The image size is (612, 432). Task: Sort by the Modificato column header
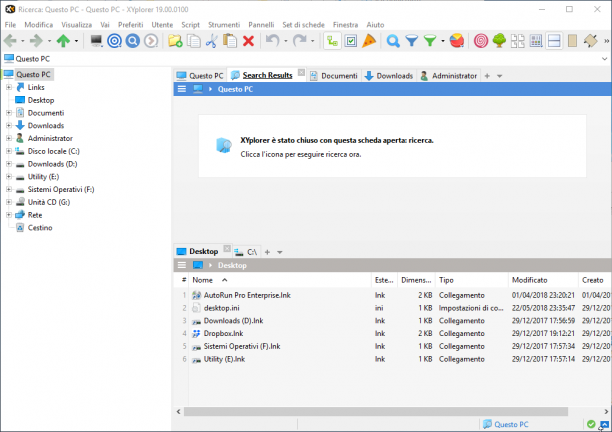543,280
